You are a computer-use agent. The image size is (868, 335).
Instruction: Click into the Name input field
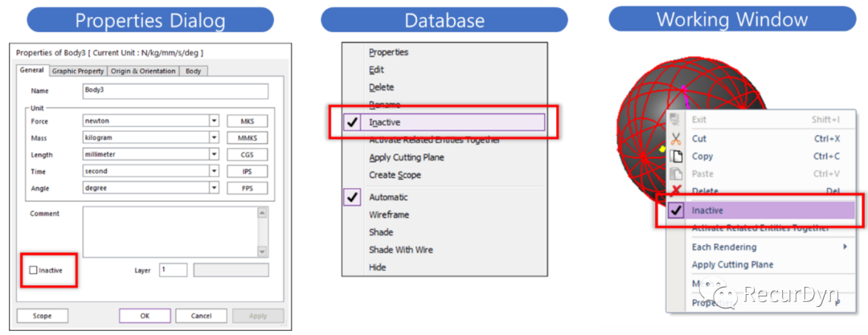(x=174, y=91)
